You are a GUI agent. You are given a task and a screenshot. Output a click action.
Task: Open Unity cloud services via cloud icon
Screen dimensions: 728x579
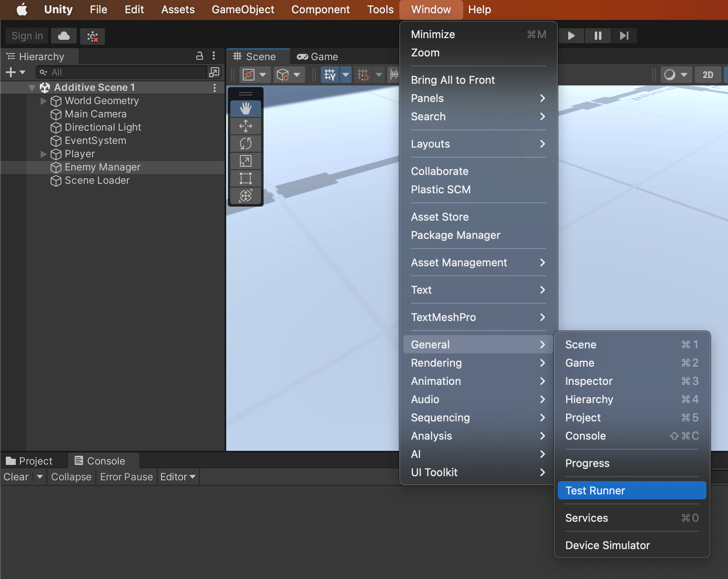pyautogui.click(x=64, y=36)
